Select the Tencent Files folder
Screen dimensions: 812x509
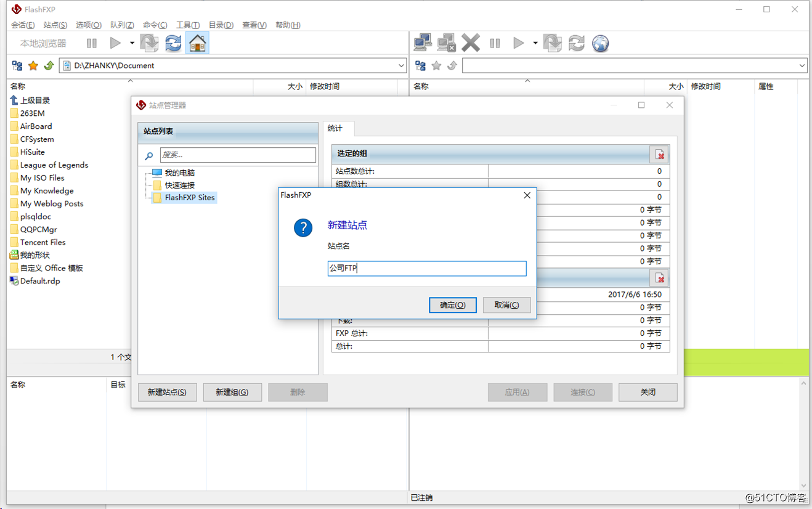(38, 242)
